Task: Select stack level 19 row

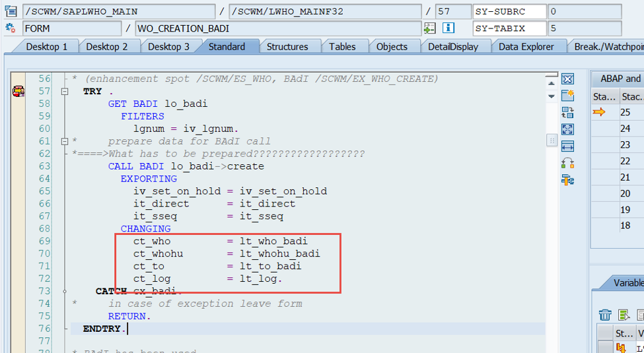Action: [618, 209]
